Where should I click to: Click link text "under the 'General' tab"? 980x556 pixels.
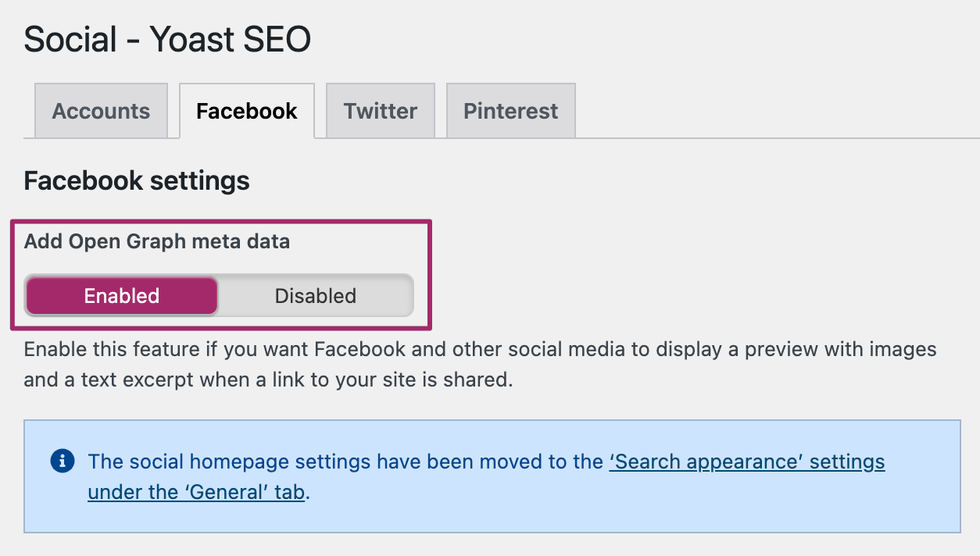click(195, 492)
